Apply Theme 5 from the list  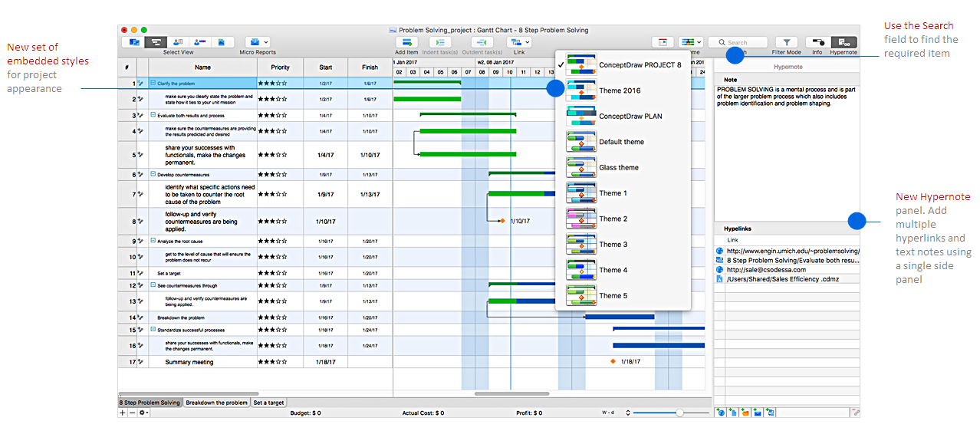(623, 295)
